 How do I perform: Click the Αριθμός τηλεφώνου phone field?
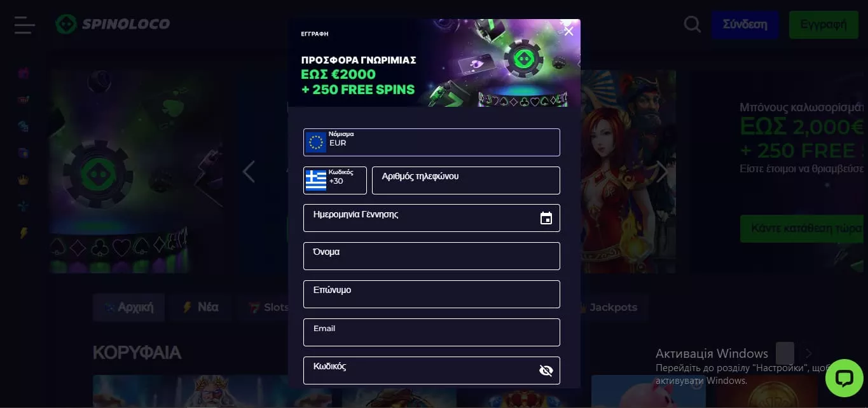click(466, 180)
